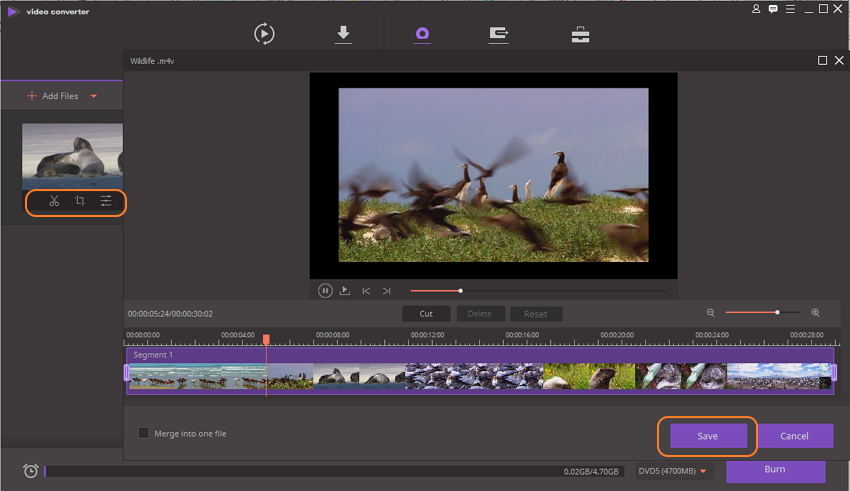
Task: Zoom in the timeline
Action: [816, 313]
